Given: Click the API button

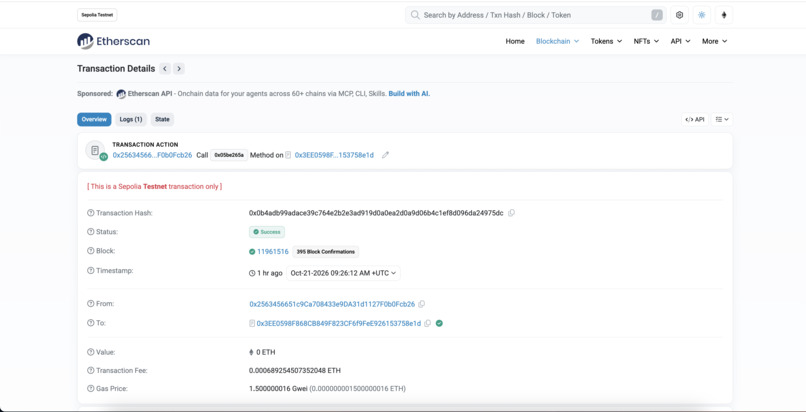Looking at the screenshot, I should [x=694, y=119].
